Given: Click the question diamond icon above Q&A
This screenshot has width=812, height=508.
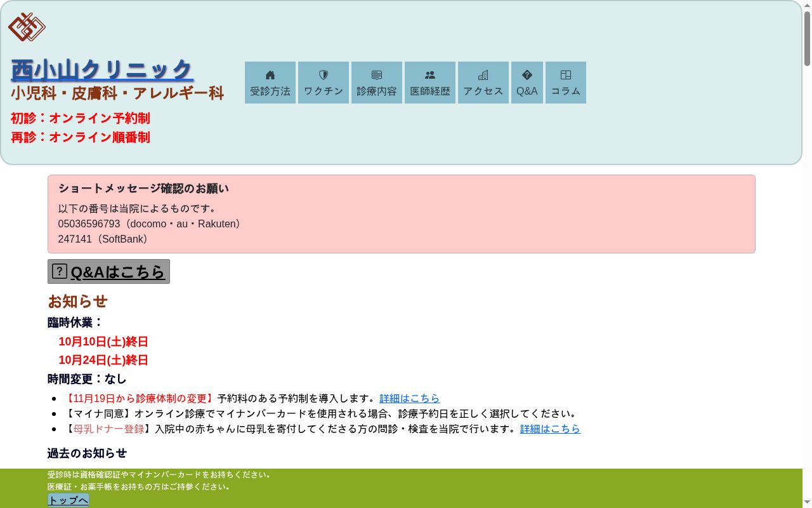Looking at the screenshot, I should coord(527,75).
